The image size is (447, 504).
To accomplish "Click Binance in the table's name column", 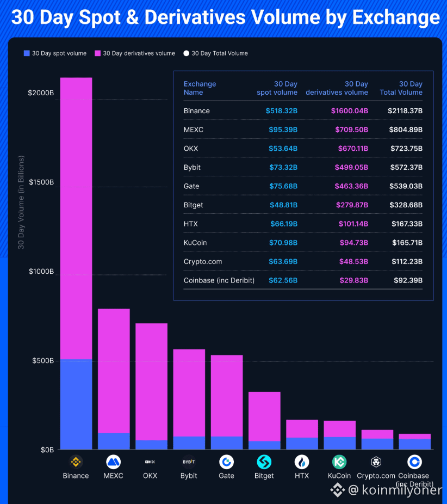I will tap(196, 111).
